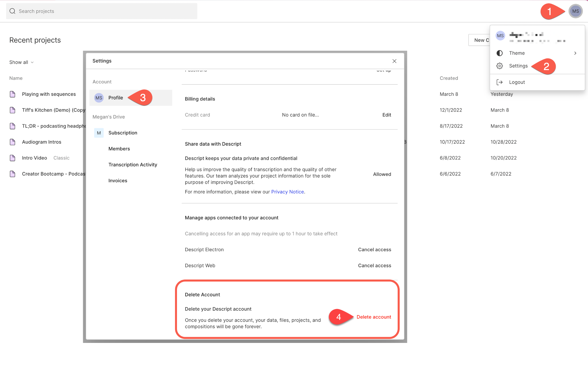Screen dimensions: 588x372
Task: Click the Theme half-circle icon
Action: pos(499,53)
